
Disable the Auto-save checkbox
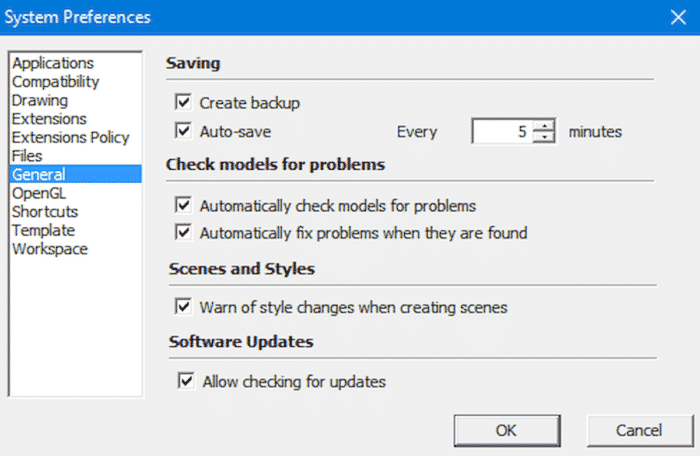click(183, 130)
